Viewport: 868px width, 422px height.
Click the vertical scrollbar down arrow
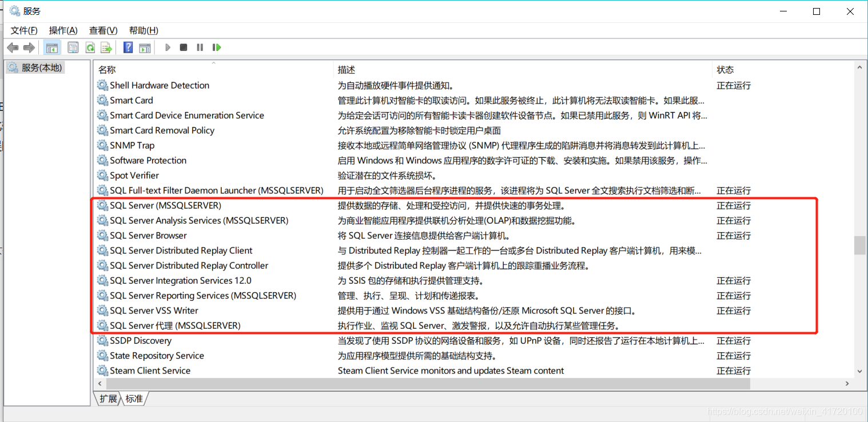click(x=859, y=371)
